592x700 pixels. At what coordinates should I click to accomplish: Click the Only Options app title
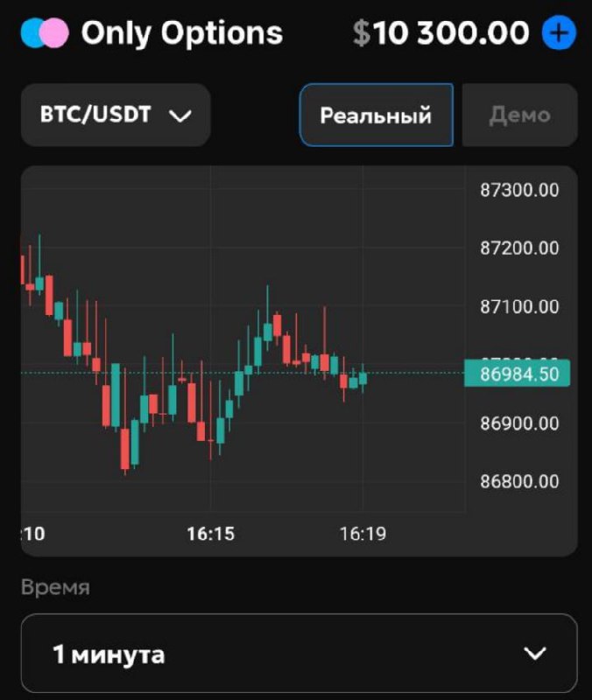[x=182, y=34]
